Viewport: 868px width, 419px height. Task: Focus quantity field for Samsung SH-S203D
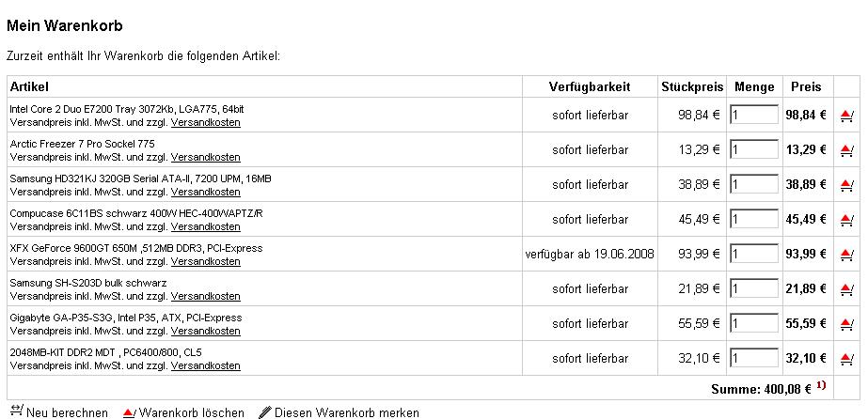click(754, 288)
